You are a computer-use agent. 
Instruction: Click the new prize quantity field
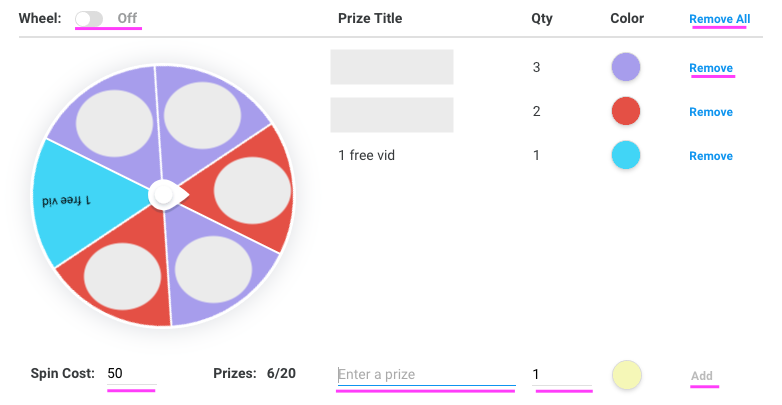coord(563,375)
